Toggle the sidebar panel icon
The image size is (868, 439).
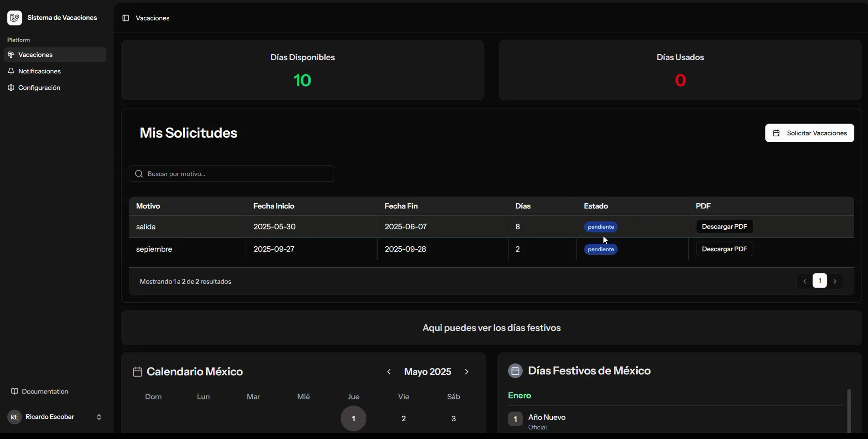(x=125, y=18)
